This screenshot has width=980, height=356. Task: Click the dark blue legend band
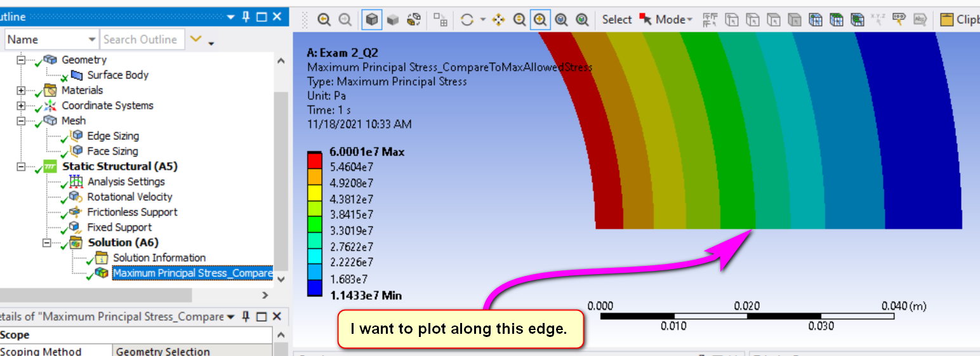coord(315,289)
